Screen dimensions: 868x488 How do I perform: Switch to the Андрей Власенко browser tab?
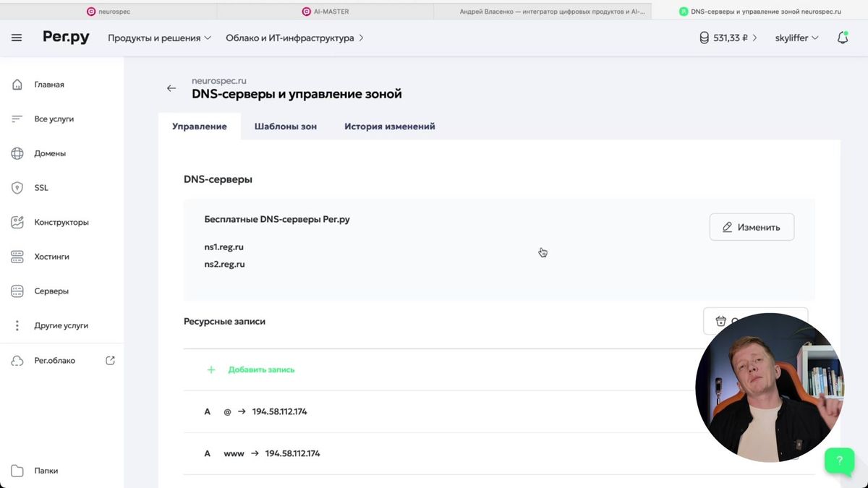click(x=542, y=12)
